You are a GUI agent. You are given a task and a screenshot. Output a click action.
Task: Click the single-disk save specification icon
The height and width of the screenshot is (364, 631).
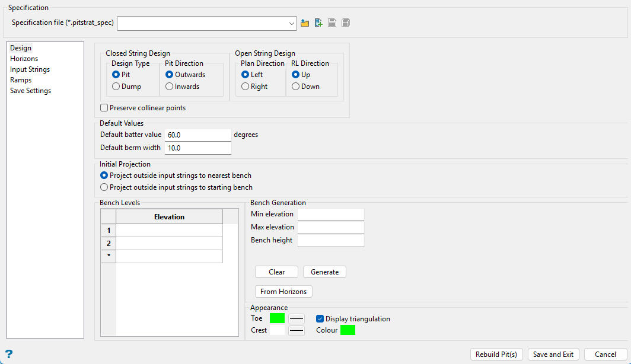[332, 23]
